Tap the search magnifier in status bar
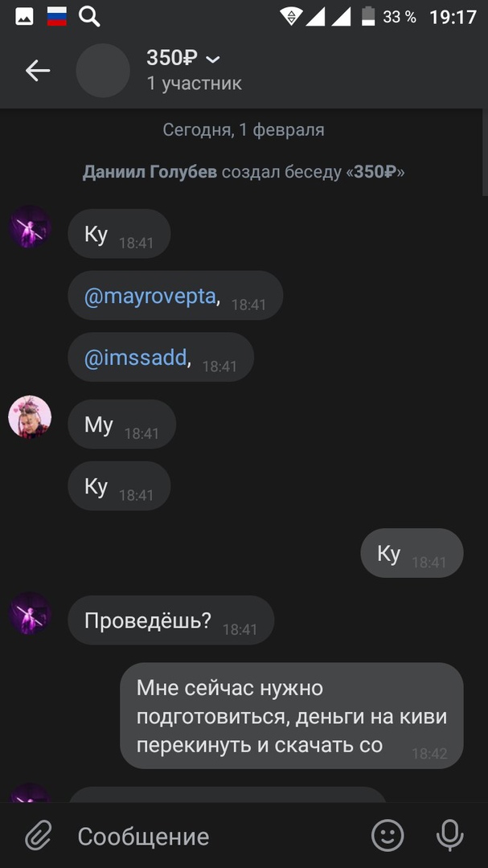This screenshot has height=868, width=488. coord(89,17)
